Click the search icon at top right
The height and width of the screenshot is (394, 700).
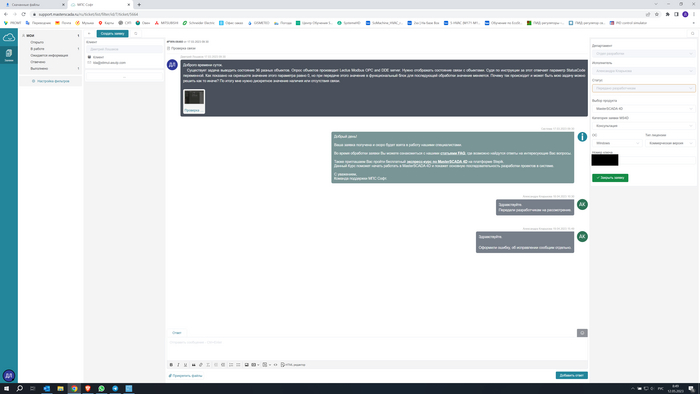click(x=692, y=33)
